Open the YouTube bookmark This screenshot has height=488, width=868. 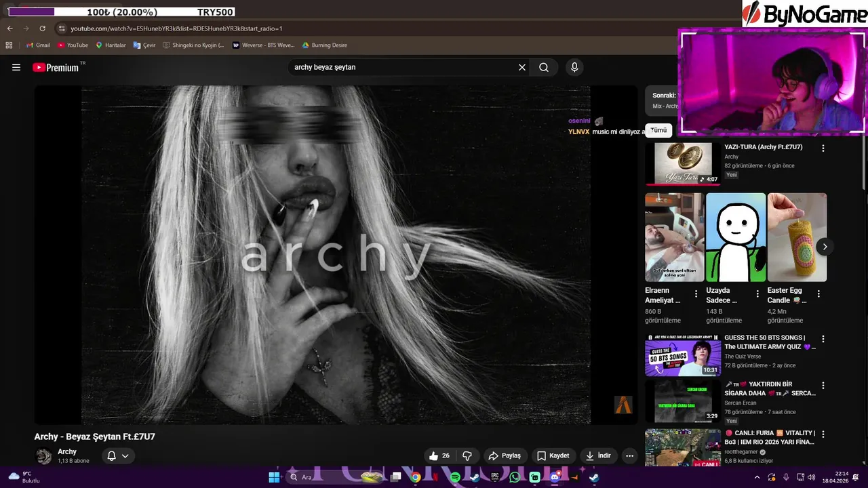[x=73, y=45]
